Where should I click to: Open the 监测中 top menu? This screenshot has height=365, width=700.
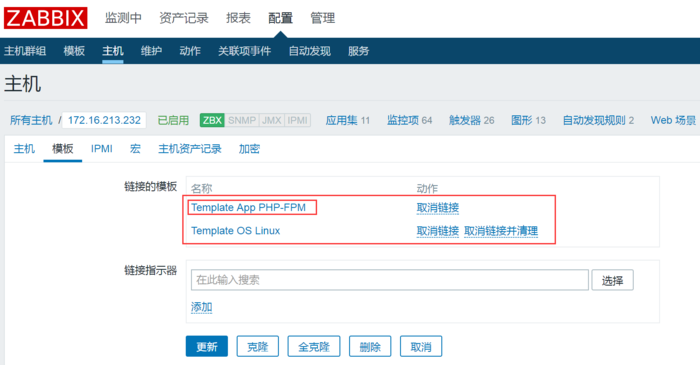pyautogui.click(x=123, y=18)
